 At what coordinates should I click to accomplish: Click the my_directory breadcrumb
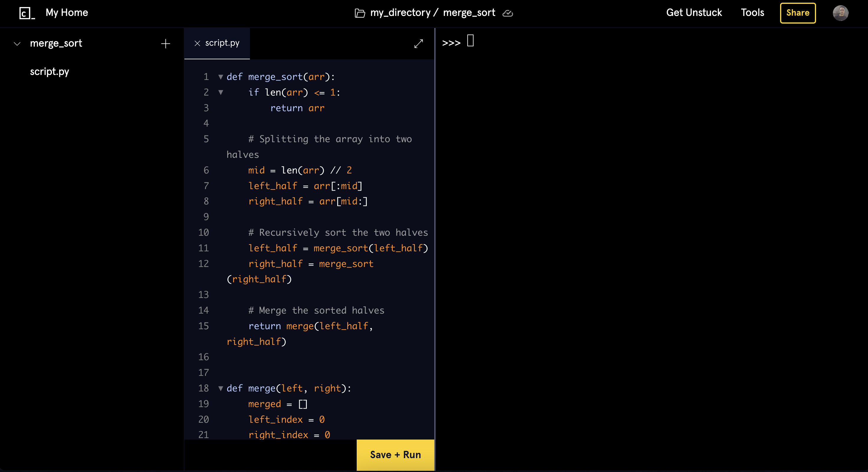[400, 12]
